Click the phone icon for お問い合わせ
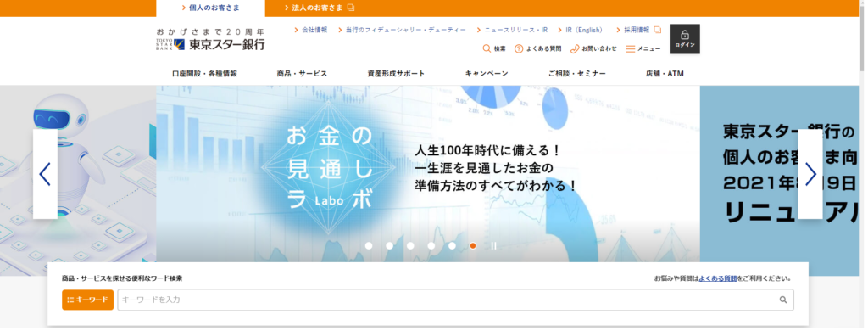 click(575, 48)
